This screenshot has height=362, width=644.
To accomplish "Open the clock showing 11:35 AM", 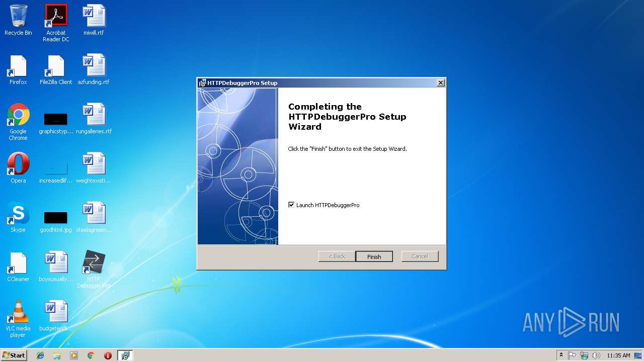I will pos(618,355).
